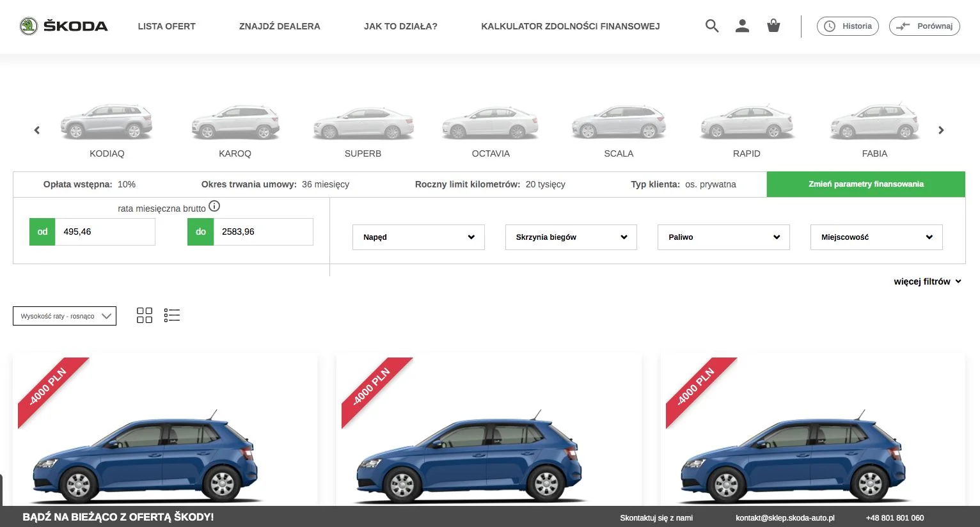The height and width of the screenshot is (527, 980).
Task: Expand więcej filtrów
Action: pos(928,281)
